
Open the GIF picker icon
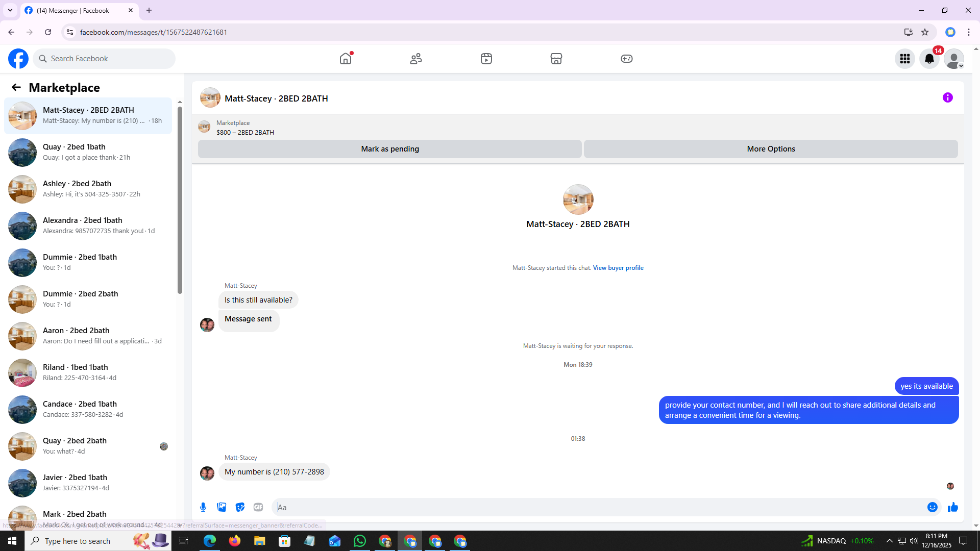click(258, 507)
